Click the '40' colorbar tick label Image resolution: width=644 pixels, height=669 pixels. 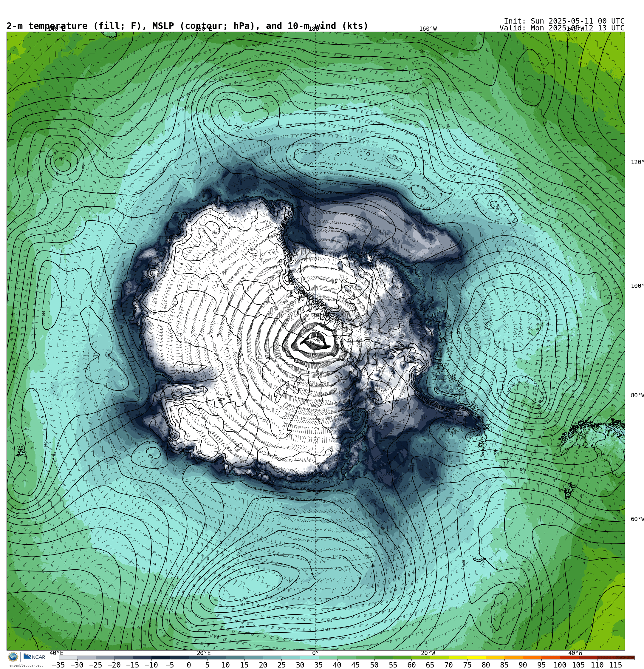tap(337, 665)
